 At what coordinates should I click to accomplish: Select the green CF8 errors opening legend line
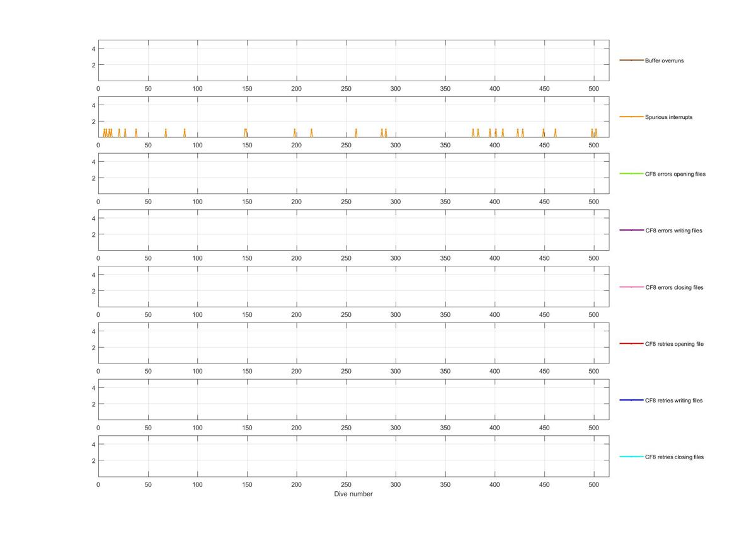coord(631,174)
